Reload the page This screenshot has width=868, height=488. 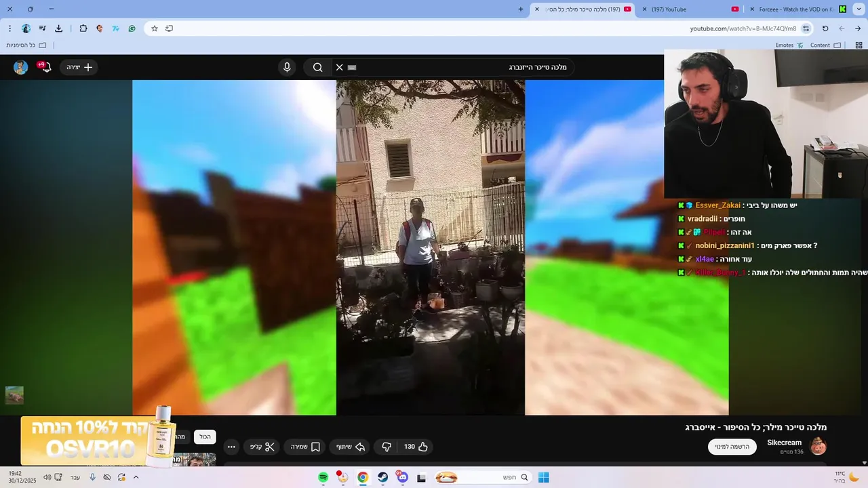click(825, 28)
